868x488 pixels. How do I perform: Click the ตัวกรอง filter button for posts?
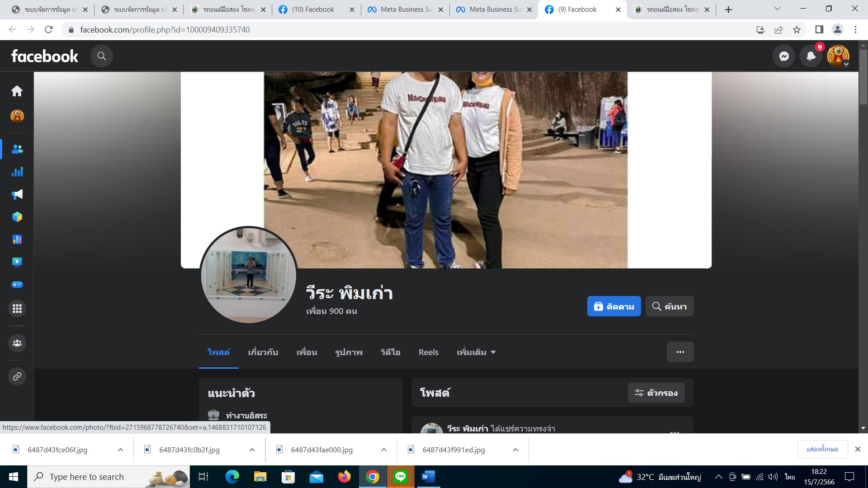(656, 393)
